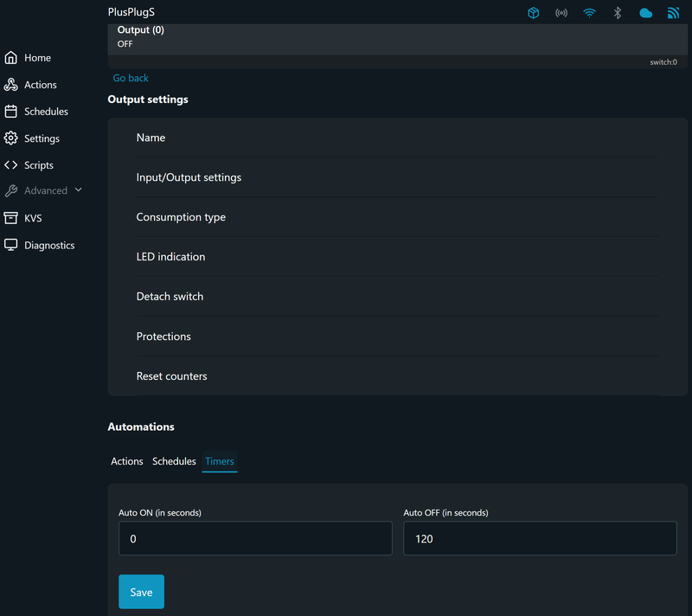692x616 pixels.
Task: Save the timer settings
Action: click(x=141, y=592)
